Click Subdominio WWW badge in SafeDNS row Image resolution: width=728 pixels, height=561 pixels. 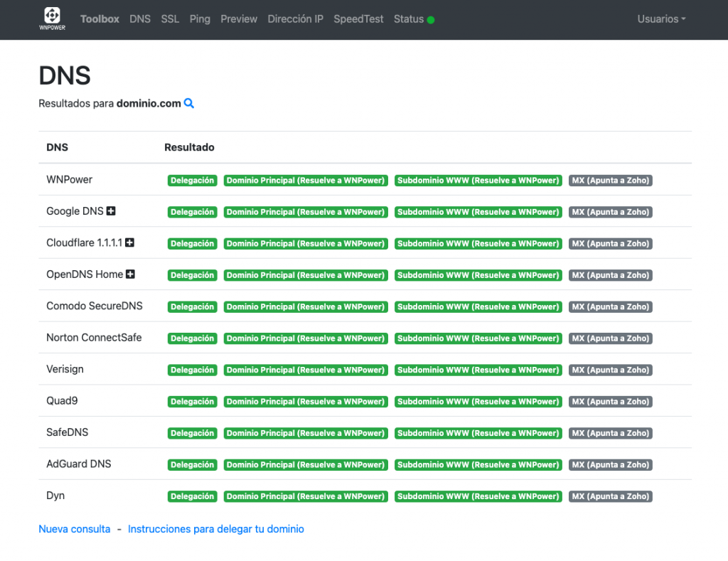click(478, 433)
